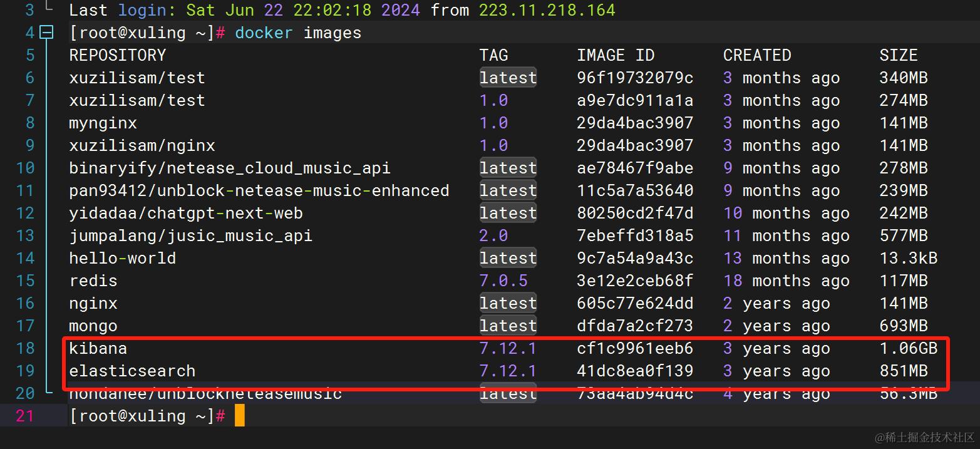Select image ID 80250cd2f47d
The width and height of the screenshot is (980, 449).
[635, 213]
